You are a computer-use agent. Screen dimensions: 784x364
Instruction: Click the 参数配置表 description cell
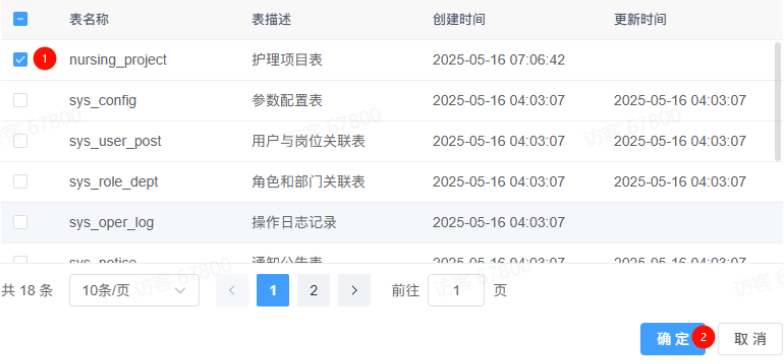(287, 100)
